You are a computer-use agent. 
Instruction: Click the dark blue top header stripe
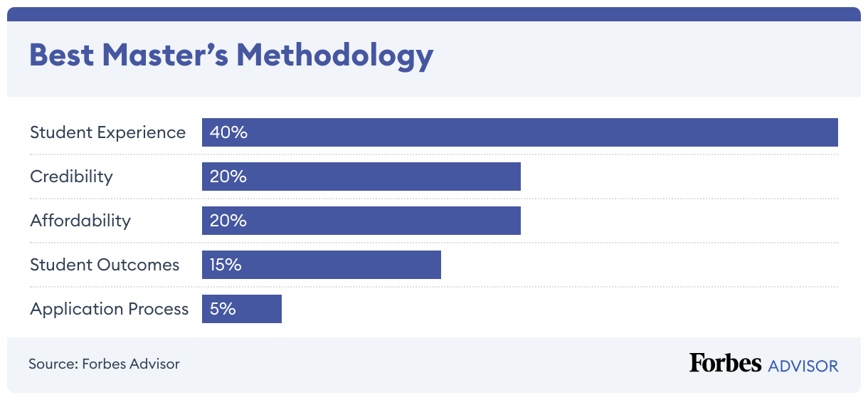click(434, 14)
